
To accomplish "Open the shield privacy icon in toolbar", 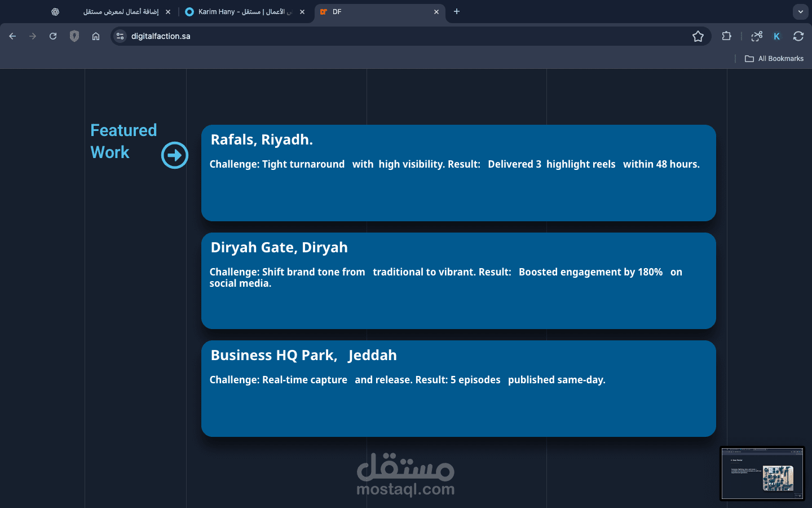I will click(74, 36).
